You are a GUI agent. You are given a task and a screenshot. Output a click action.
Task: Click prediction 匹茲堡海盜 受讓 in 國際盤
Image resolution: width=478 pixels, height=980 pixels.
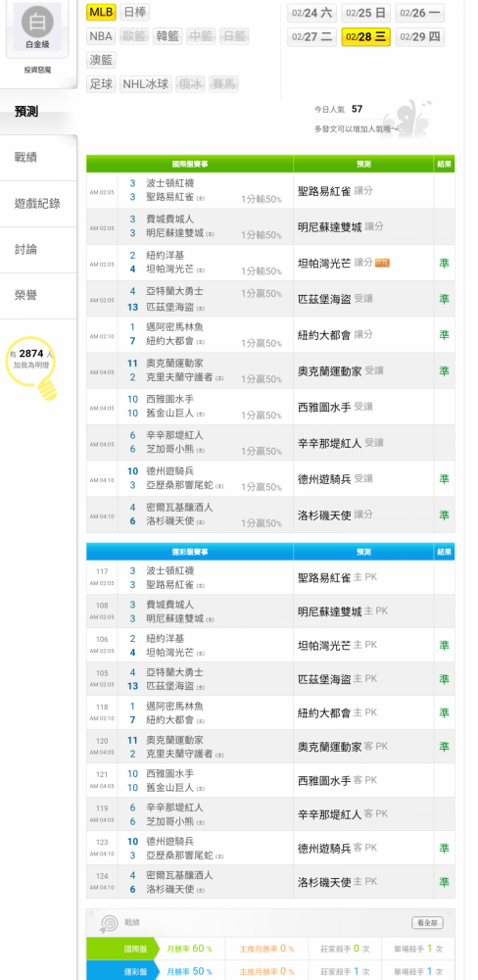tap(335, 299)
